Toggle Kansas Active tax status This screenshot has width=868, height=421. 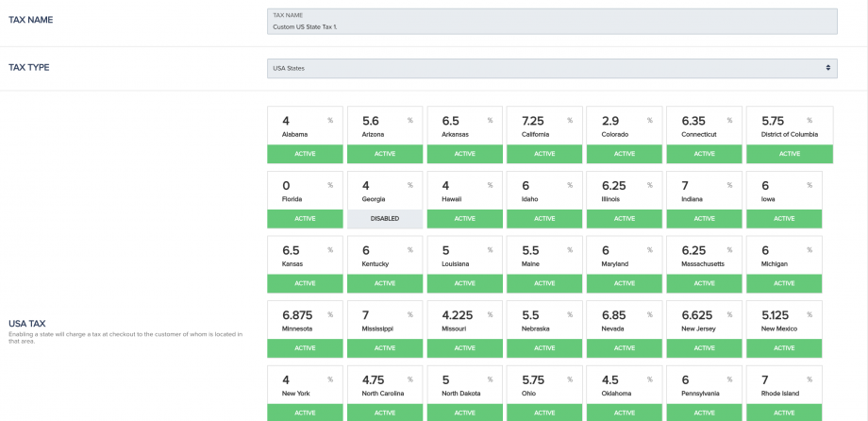click(306, 283)
